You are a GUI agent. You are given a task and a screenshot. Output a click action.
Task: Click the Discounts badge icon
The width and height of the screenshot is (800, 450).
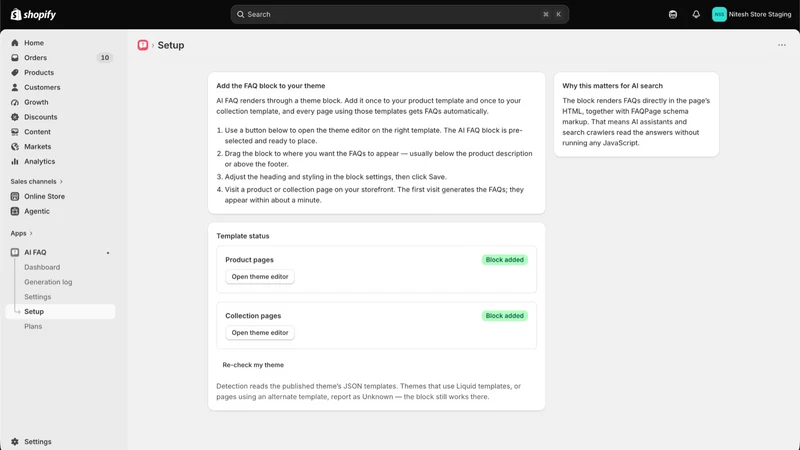tap(15, 117)
